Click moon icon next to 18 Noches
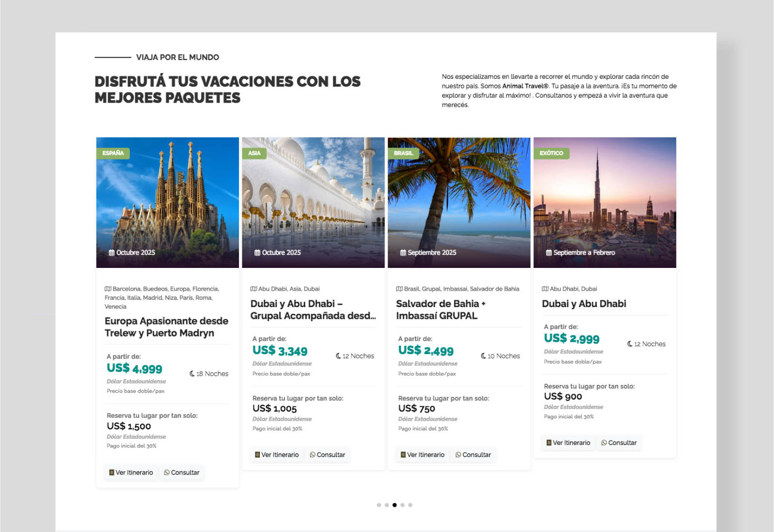Screen dimensions: 774x532 click(x=192, y=373)
